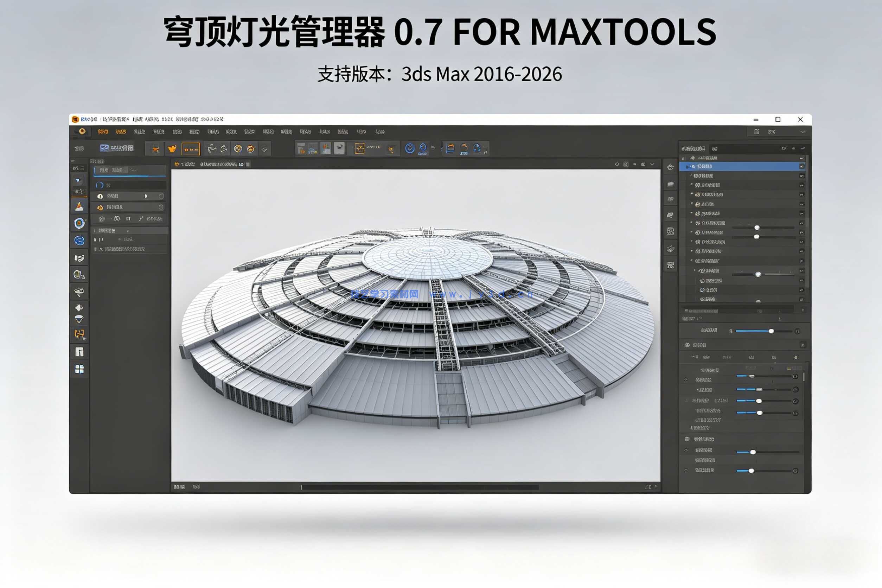Select the blue ring with orange center tool

79,224
